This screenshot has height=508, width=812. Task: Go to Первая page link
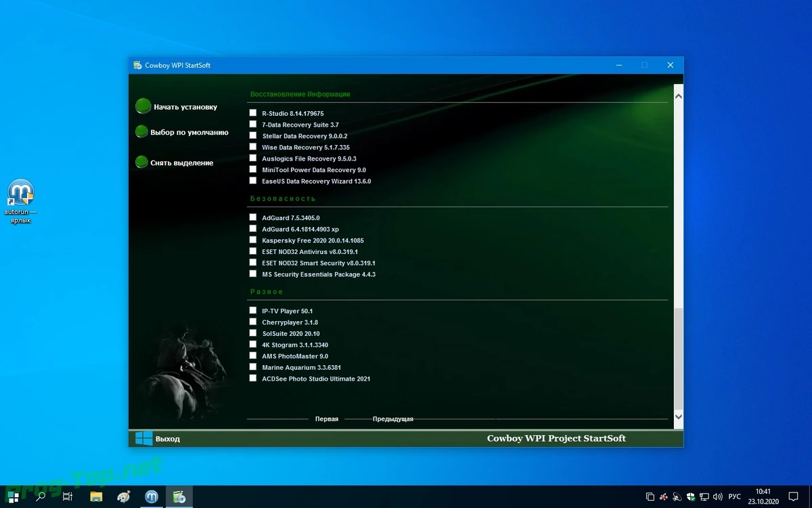(327, 419)
